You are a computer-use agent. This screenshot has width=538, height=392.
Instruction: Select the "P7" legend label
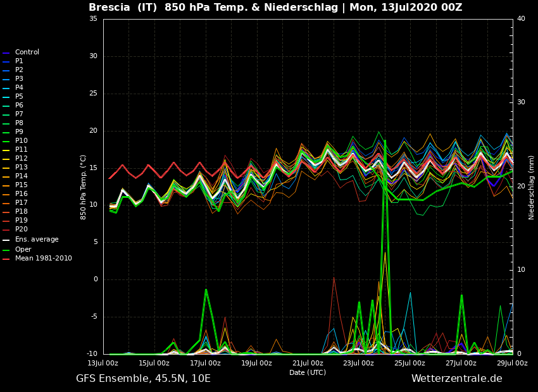tap(19, 114)
